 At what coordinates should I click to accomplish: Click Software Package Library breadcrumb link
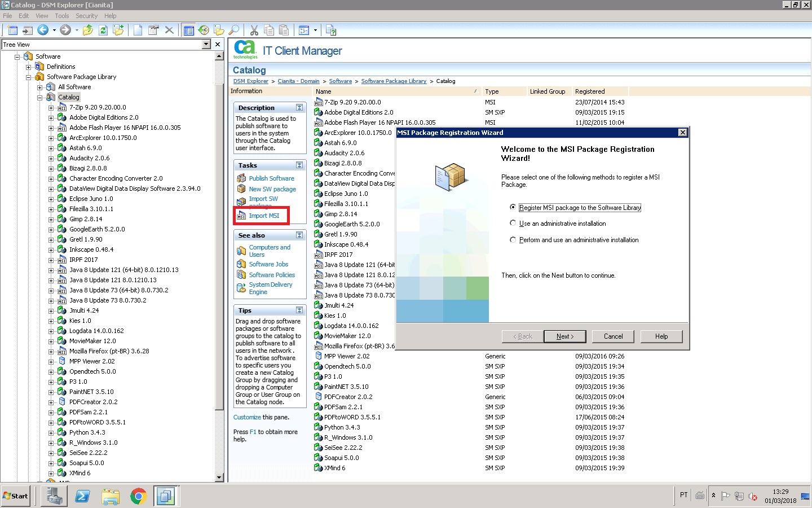point(394,81)
